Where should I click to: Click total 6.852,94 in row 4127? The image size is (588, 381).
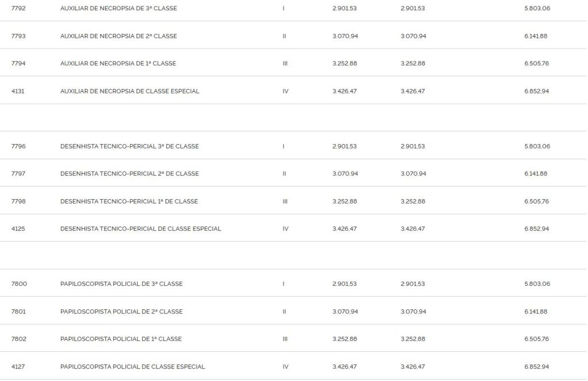[x=537, y=367]
